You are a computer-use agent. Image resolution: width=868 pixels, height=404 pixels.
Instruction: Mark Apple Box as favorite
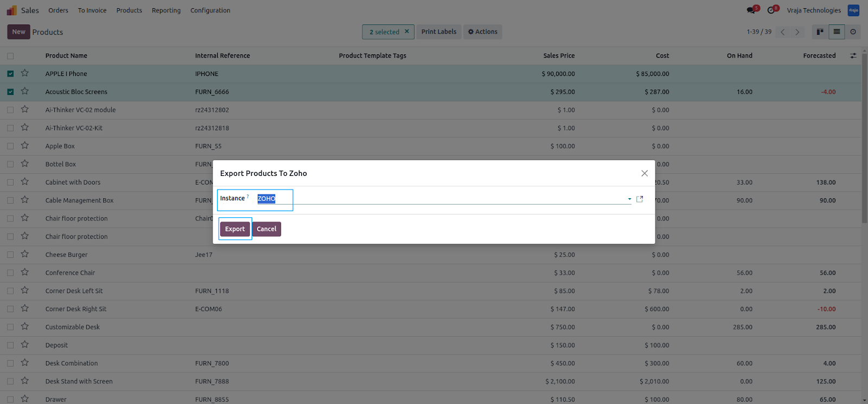(25, 146)
